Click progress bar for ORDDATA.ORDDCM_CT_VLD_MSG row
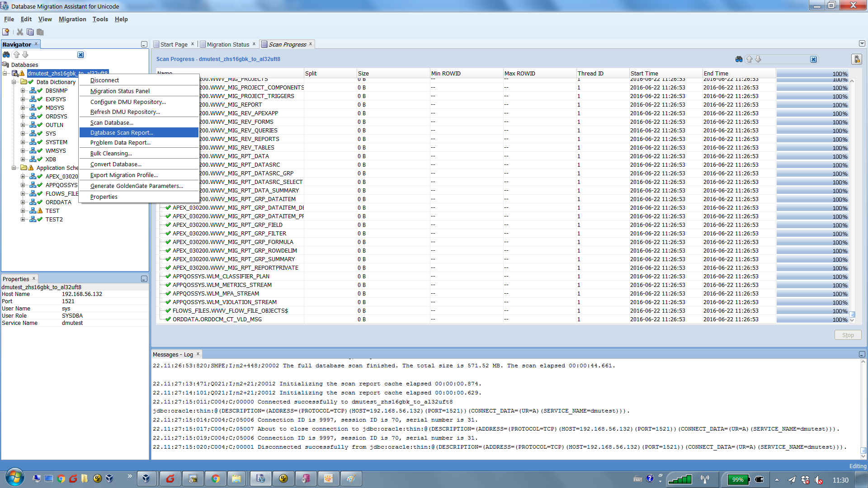 [x=812, y=319]
